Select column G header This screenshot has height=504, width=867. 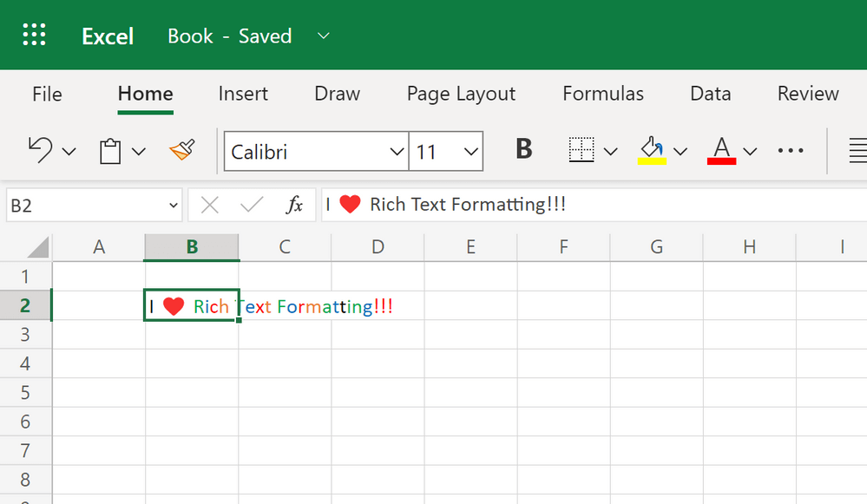656,246
